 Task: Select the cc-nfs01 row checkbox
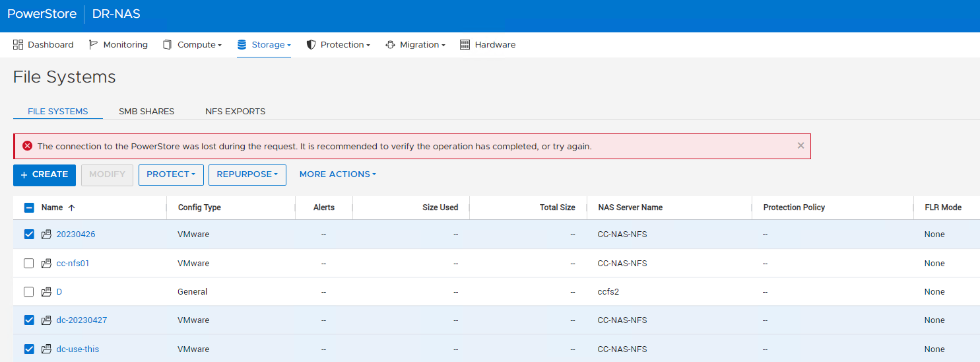coord(29,264)
